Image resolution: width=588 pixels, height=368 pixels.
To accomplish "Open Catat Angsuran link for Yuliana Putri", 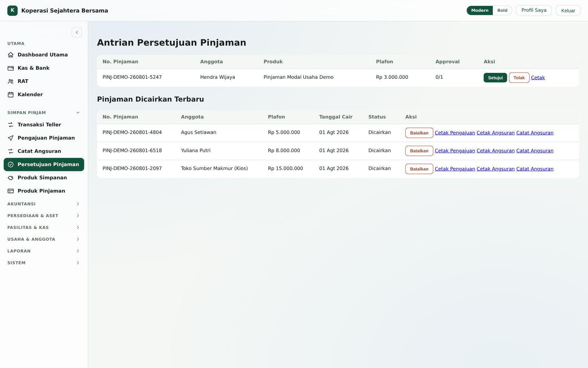I will click(x=535, y=151).
